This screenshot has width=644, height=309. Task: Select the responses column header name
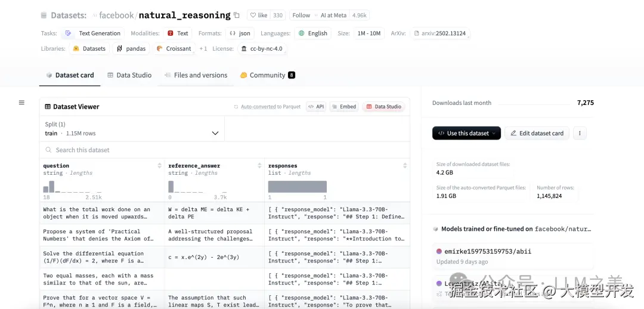pos(283,166)
